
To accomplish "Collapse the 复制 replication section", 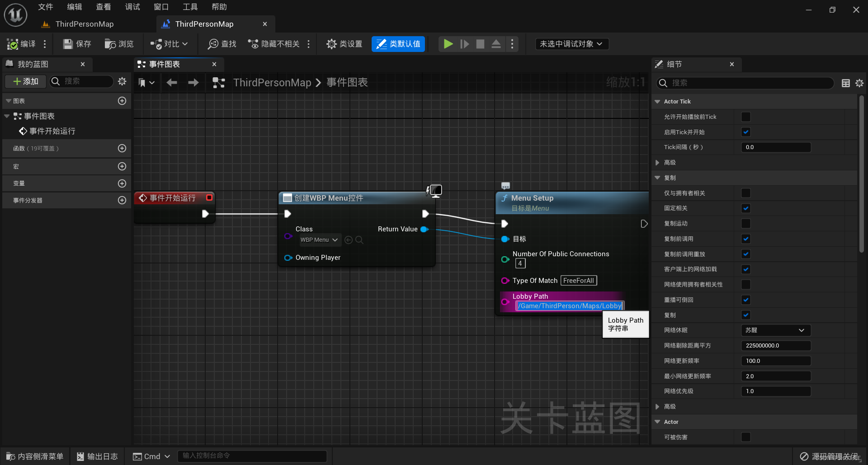I will coord(658,178).
